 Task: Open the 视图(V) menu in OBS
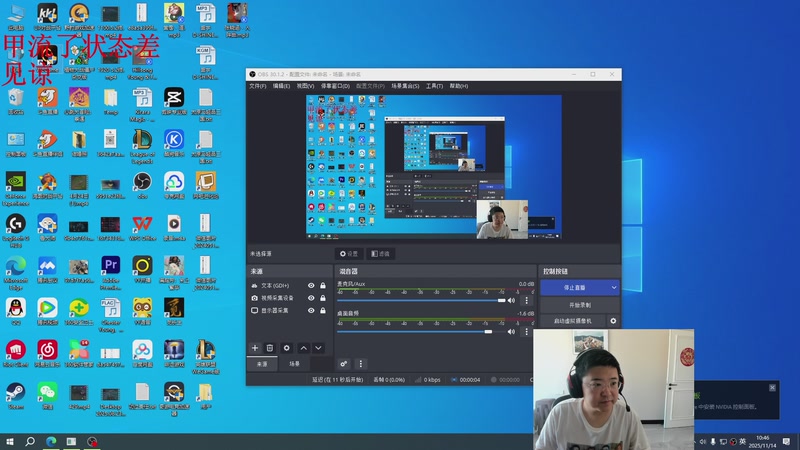(x=305, y=86)
